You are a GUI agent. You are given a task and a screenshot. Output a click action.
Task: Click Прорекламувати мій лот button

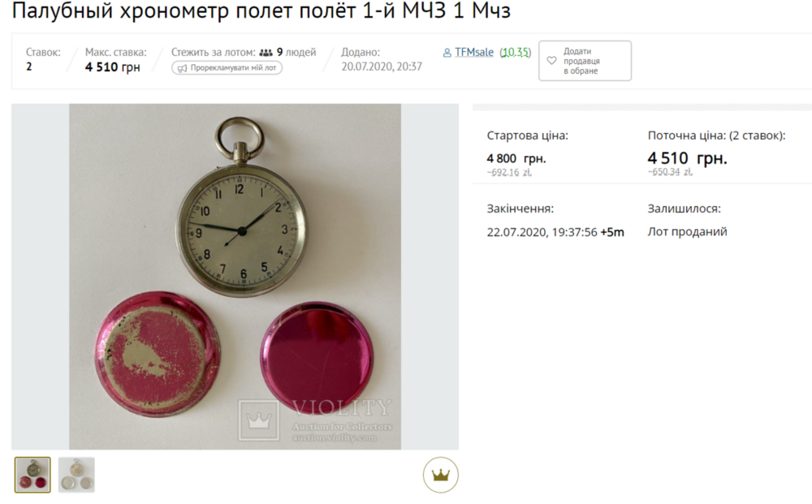pyautogui.click(x=227, y=68)
